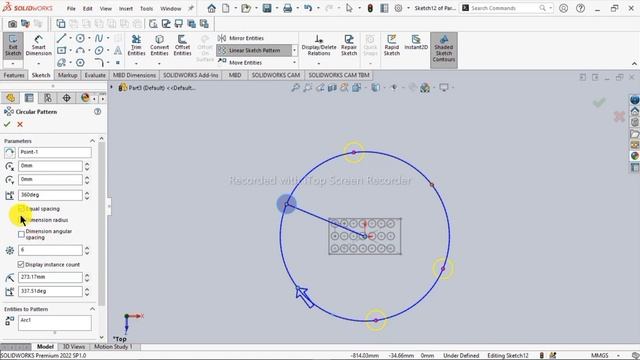Open the Move Entities dropdown arrow
This screenshot has height=360, width=640.
click(294, 62)
